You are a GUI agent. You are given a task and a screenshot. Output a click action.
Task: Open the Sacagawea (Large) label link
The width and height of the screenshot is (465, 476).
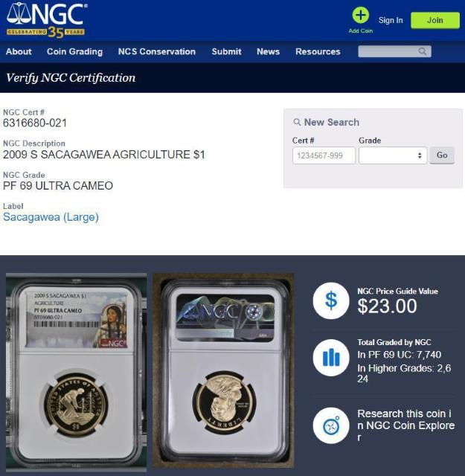tap(51, 217)
